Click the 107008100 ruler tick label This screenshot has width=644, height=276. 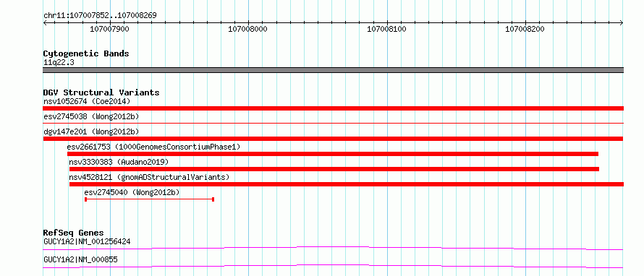pyautogui.click(x=386, y=29)
